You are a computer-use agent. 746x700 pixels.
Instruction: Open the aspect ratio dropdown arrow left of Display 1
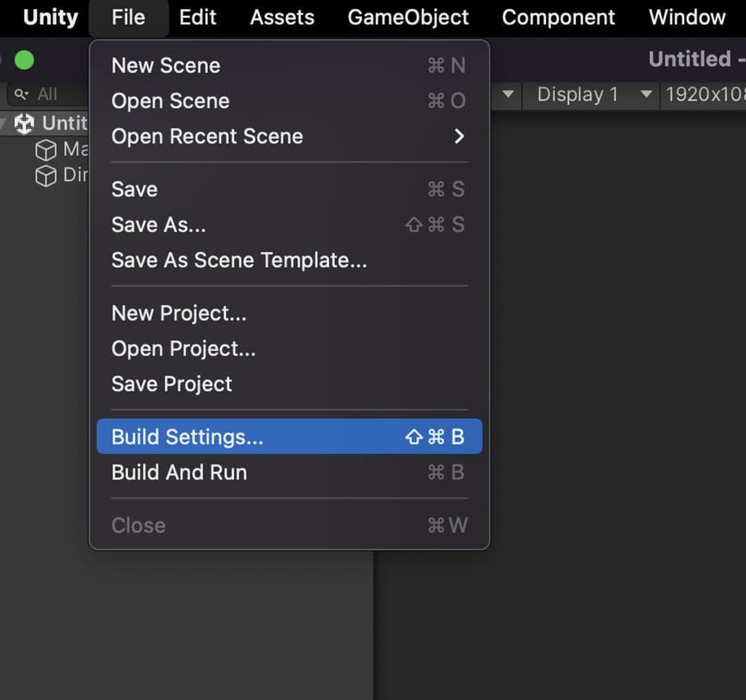(x=506, y=95)
